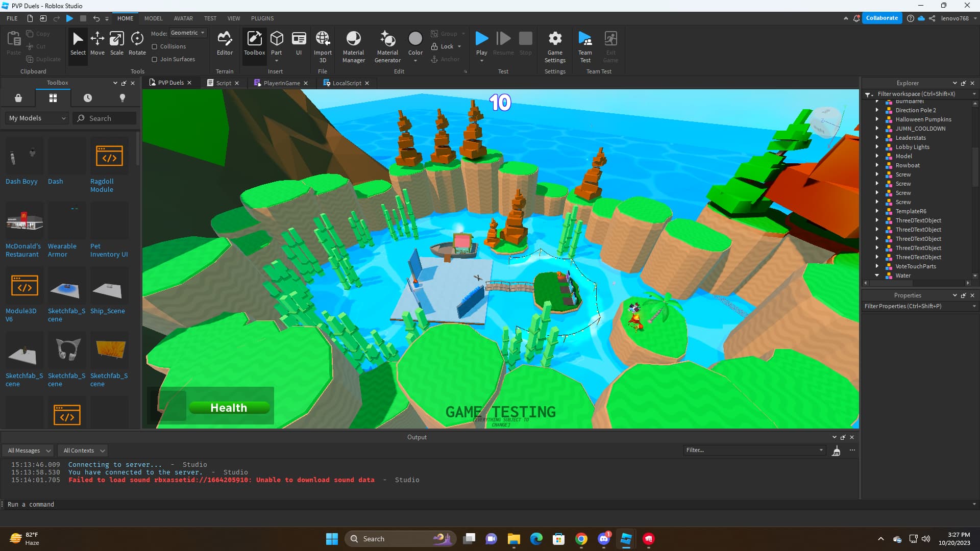Select the Move tool
This screenshot has height=551, width=980.
click(x=97, y=43)
